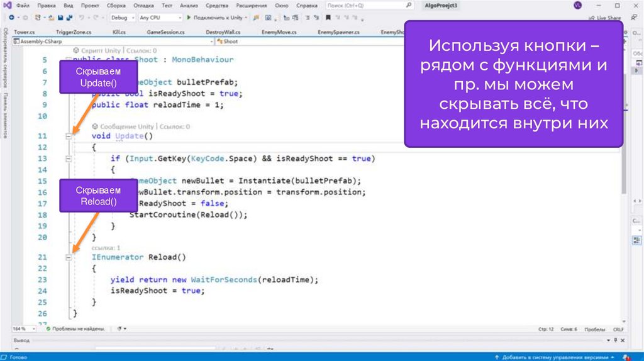Open the Сборка menu
Viewport: 644px width, 361px height.
(x=116, y=5)
